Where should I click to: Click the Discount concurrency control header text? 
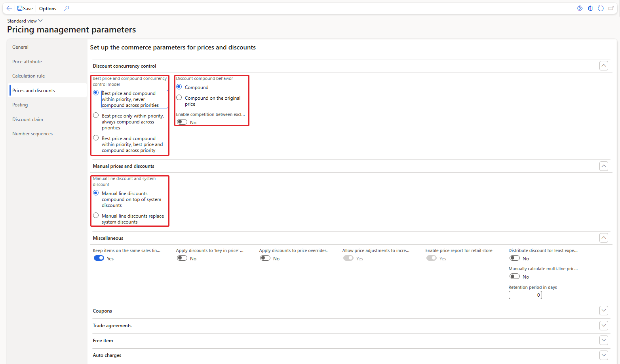[124, 66]
